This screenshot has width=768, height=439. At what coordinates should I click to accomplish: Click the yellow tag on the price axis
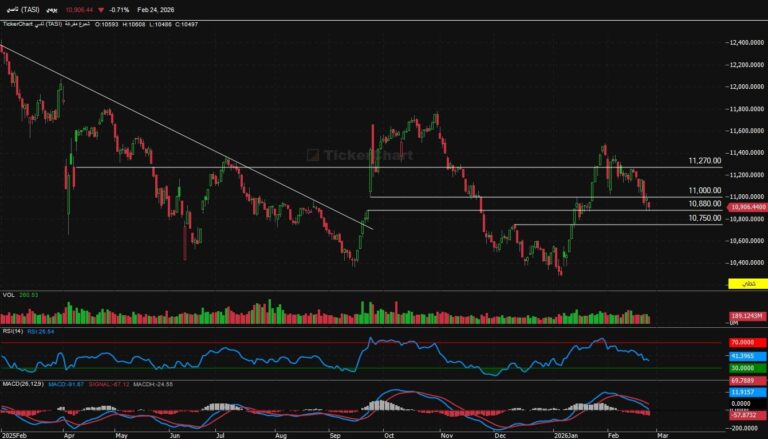[x=746, y=286]
